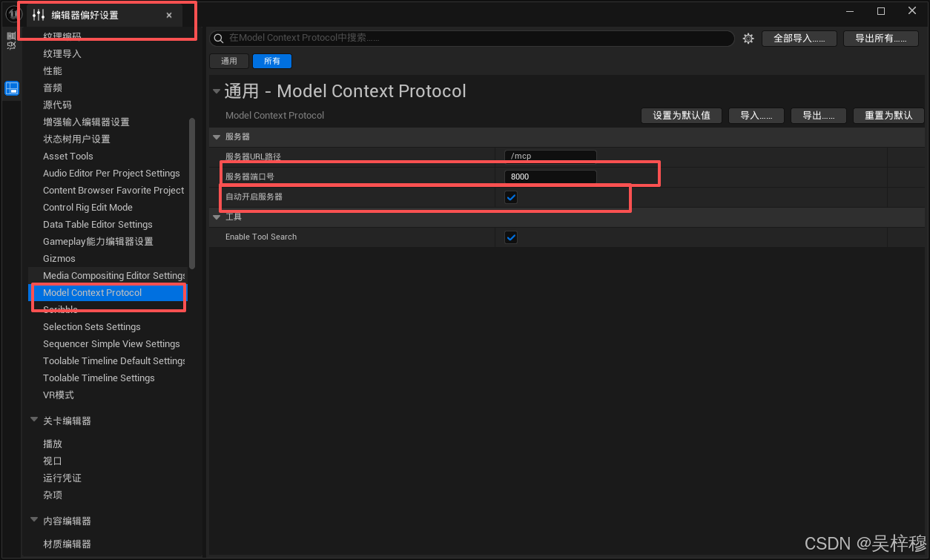The height and width of the screenshot is (560, 930).
Task: Click the 服务器端口号 field showing 8000
Action: 550,177
